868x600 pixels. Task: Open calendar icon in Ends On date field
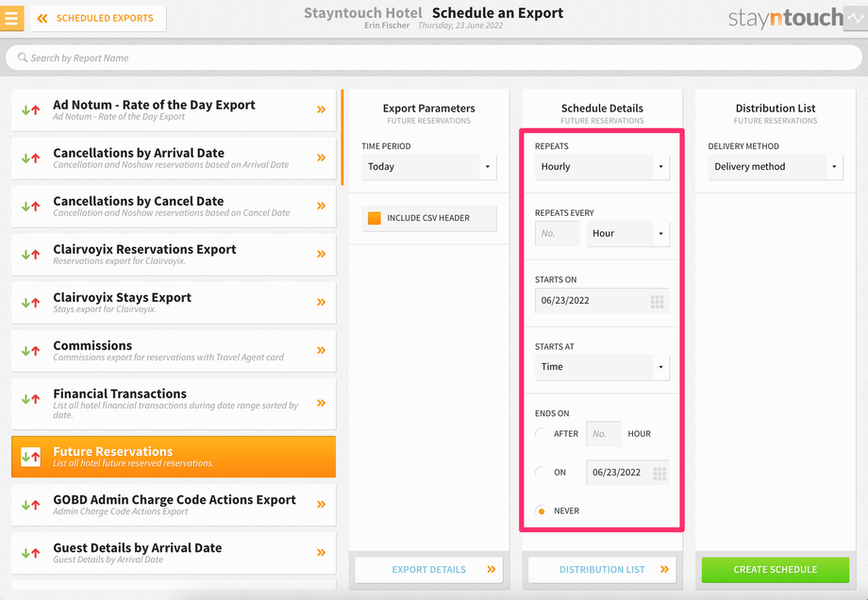coord(659,474)
